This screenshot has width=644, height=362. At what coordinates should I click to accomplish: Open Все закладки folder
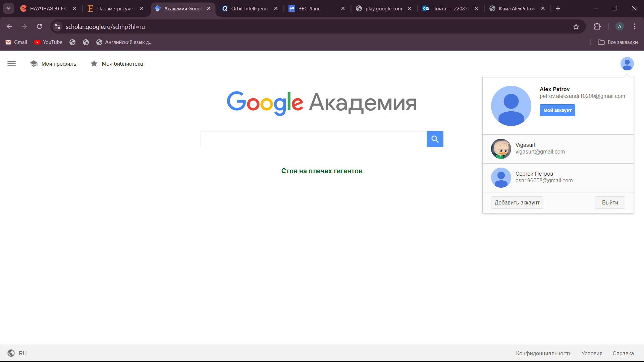[x=618, y=42]
